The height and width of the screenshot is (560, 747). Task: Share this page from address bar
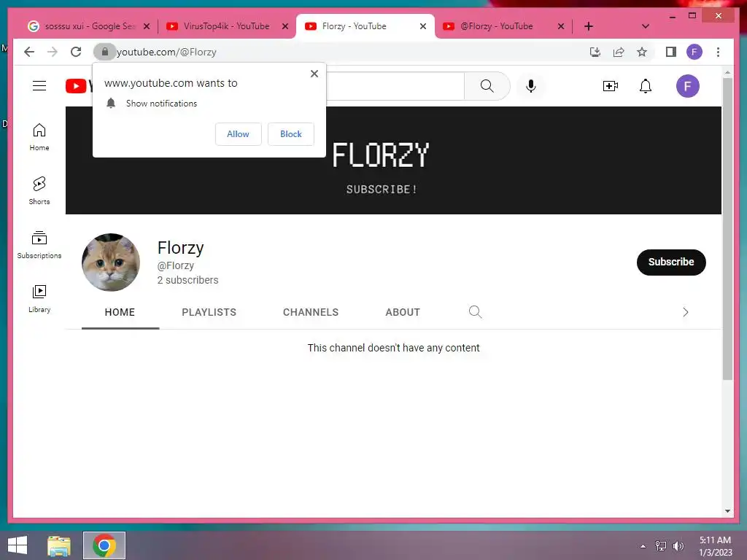tap(619, 52)
